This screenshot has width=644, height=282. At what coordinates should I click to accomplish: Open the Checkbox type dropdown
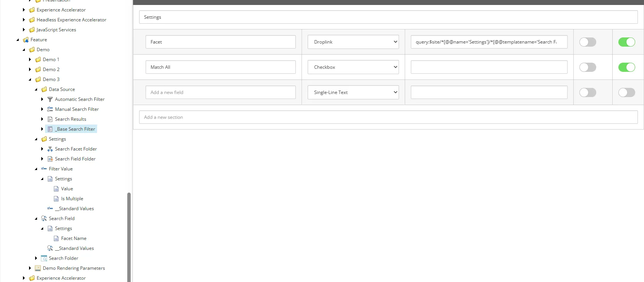coord(354,67)
